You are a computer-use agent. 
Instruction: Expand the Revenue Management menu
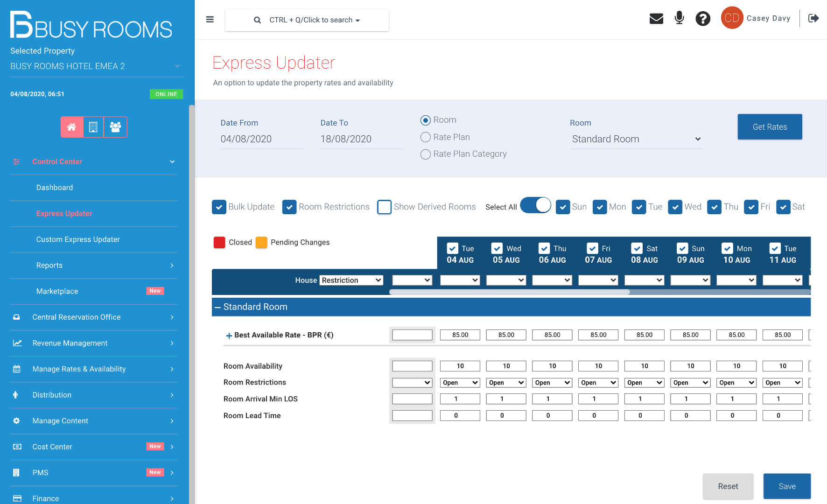coord(94,343)
